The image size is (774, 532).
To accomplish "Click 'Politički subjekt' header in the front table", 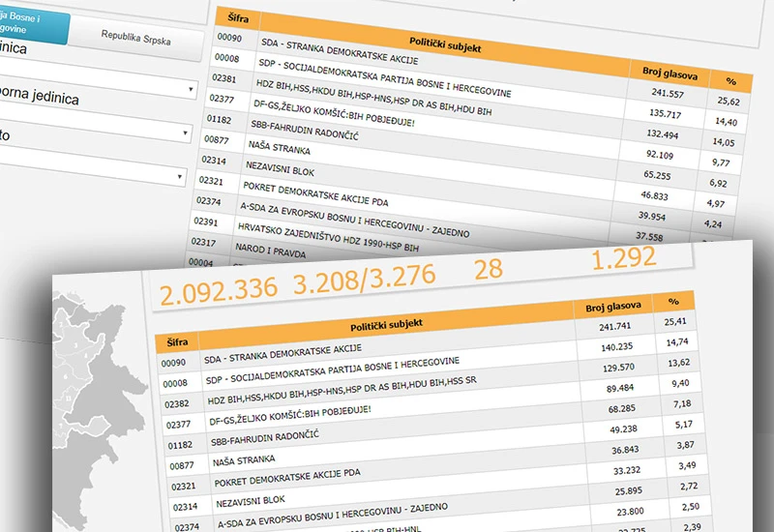I will (x=386, y=324).
